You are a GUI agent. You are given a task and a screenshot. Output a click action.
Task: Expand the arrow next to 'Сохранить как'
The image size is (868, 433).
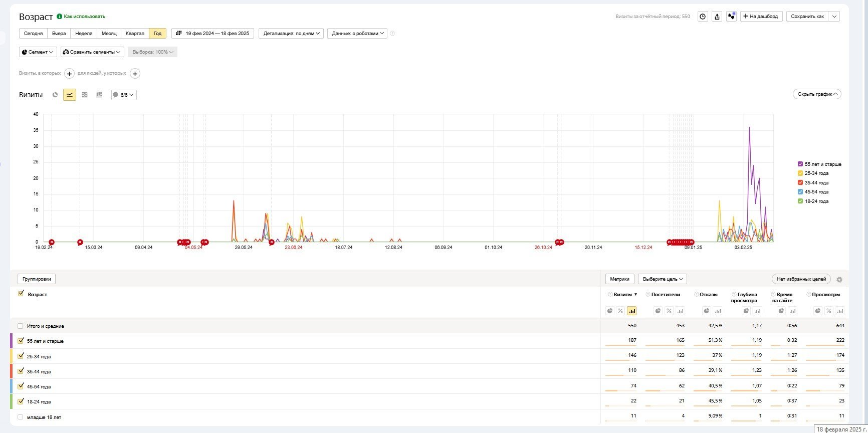834,17
